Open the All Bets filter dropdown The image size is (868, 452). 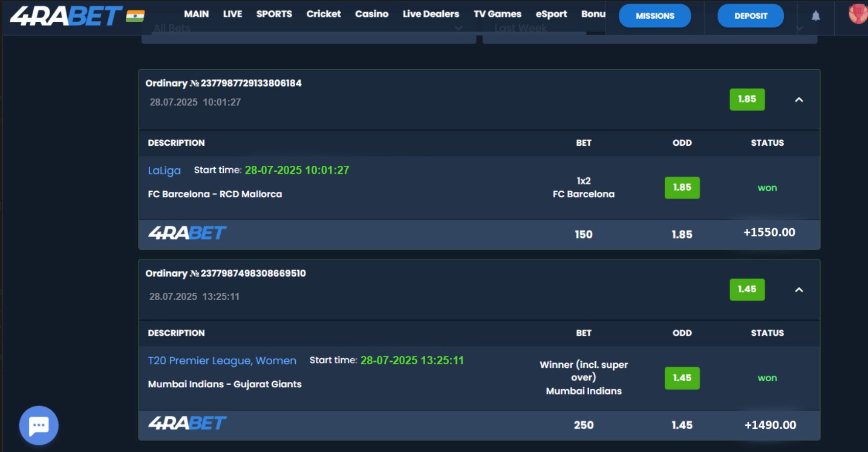pos(308,29)
